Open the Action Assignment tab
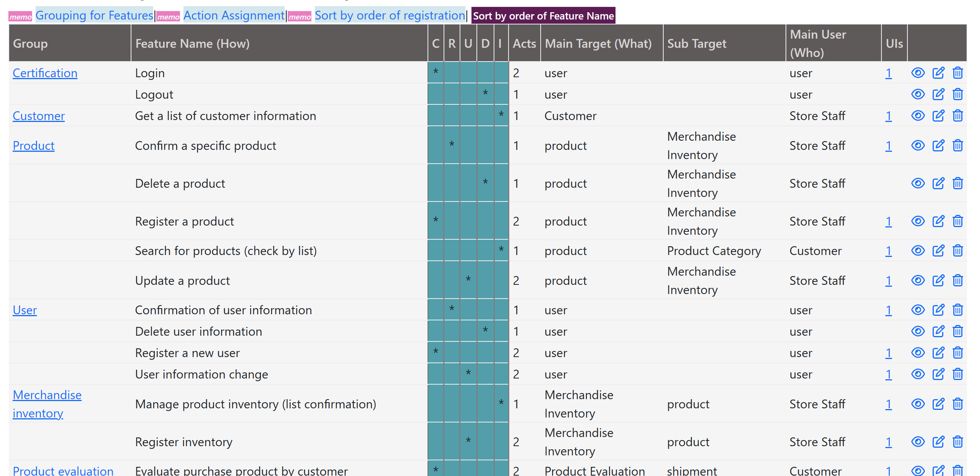Image resolution: width=980 pixels, height=476 pixels. (x=233, y=15)
